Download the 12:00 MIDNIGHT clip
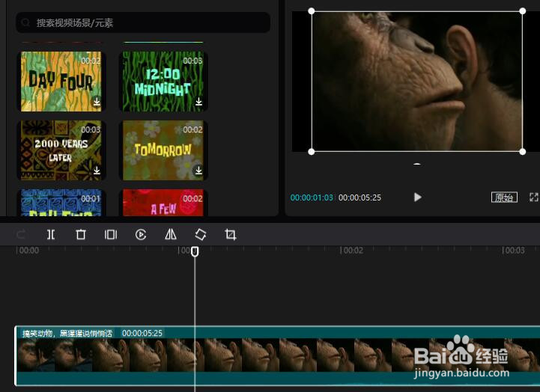 (x=198, y=102)
